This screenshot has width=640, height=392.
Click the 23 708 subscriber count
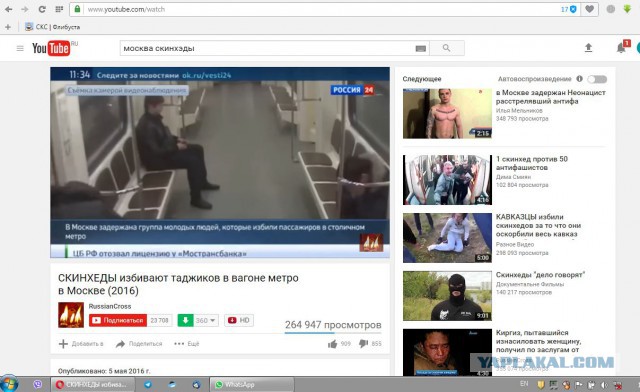click(160, 321)
